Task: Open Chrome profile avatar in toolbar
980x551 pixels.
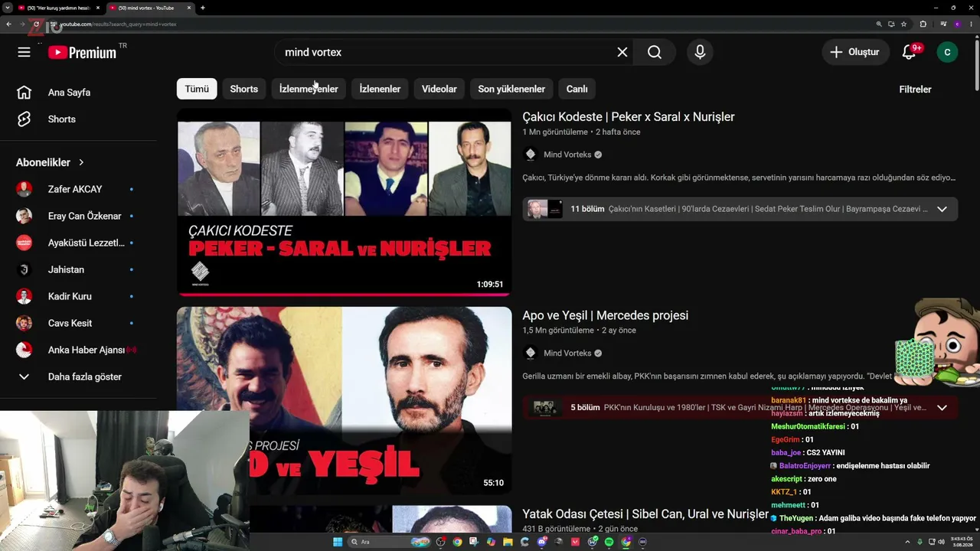Action: [957, 24]
